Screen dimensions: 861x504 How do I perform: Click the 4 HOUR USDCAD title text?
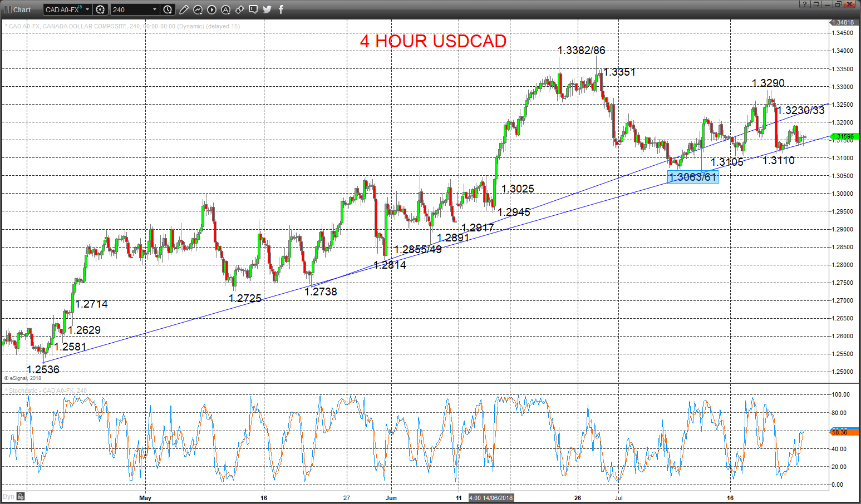pyautogui.click(x=433, y=41)
